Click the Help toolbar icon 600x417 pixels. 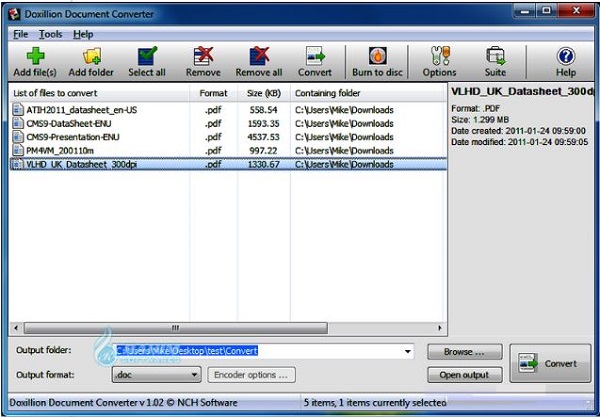[x=566, y=56]
